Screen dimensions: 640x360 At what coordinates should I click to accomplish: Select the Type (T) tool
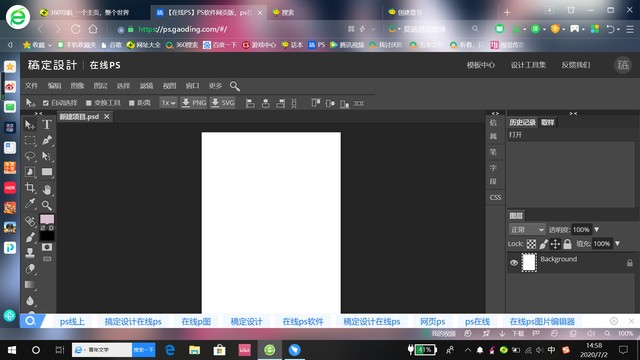[x=47, y=124]
